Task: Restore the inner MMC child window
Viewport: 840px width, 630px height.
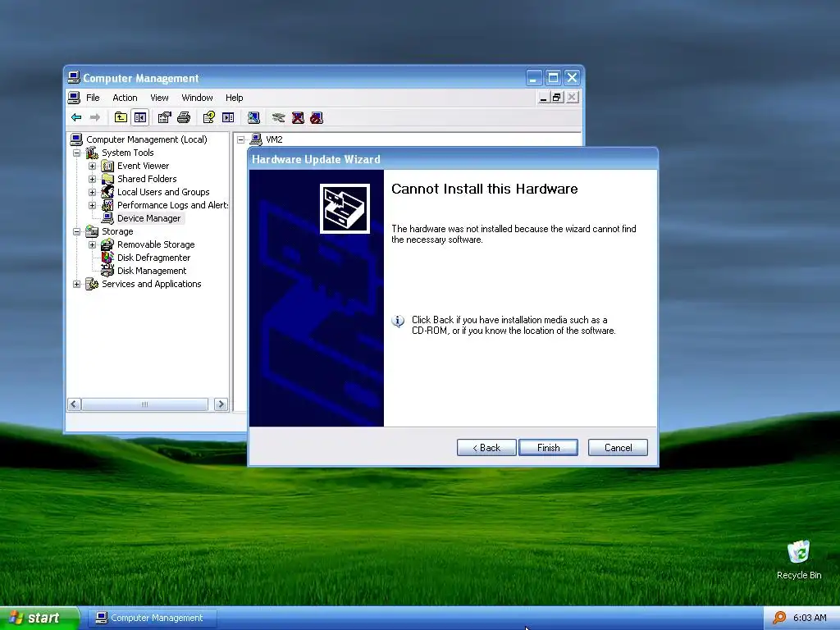Action: point(557,97)
